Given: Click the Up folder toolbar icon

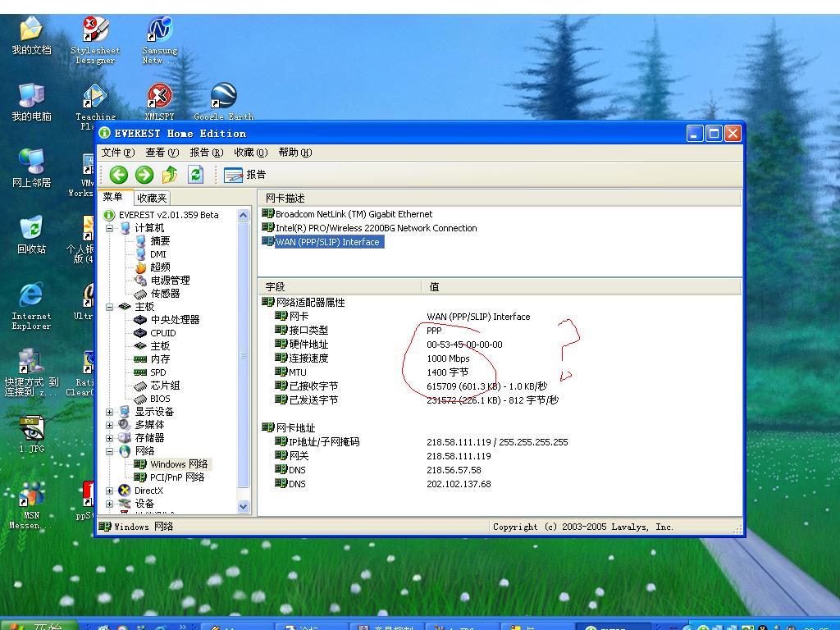Looking at the screenshot, I should click(170, 175).
